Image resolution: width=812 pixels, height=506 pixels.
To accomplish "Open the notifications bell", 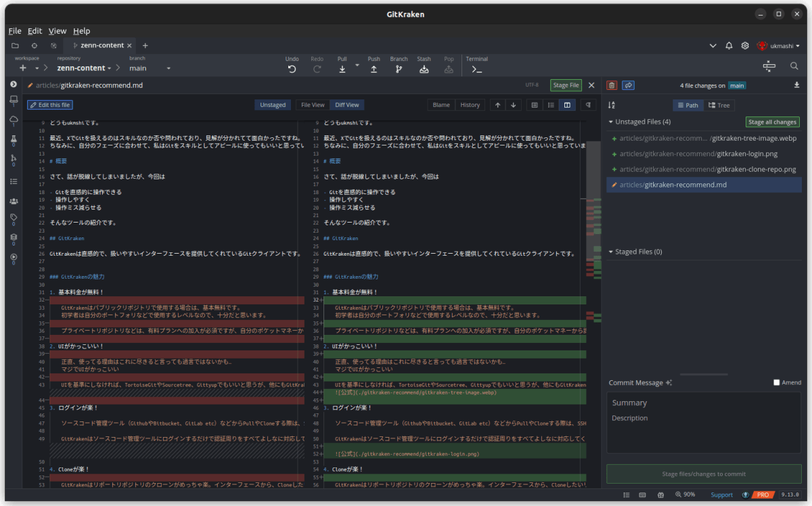I will tap(729, 45).
